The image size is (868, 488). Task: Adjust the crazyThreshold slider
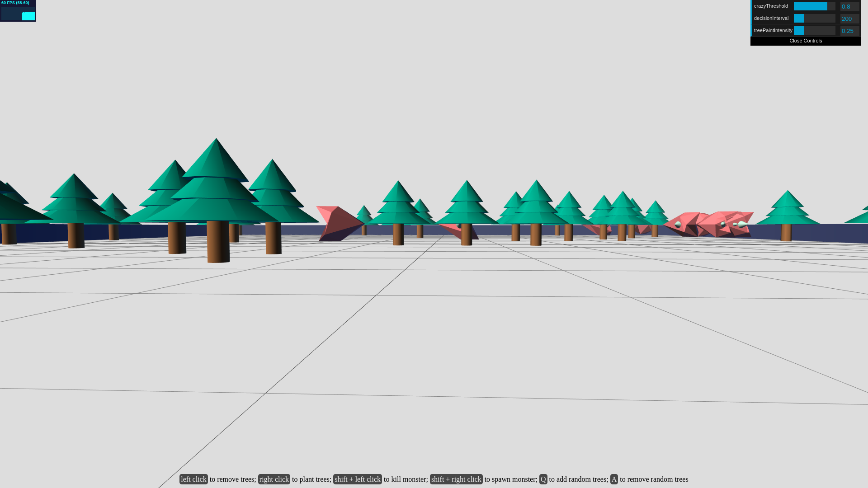[x=814, y=6]
